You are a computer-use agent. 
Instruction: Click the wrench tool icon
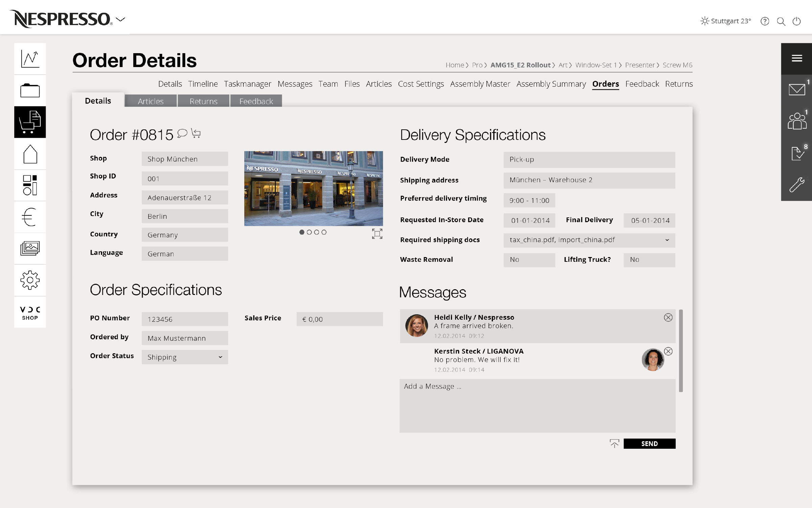[796, 185]
